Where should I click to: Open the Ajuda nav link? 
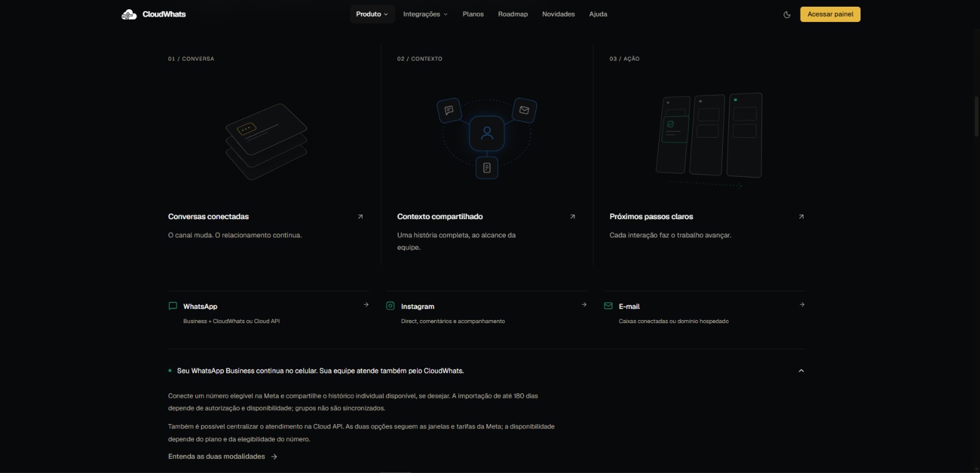(598, 14)
